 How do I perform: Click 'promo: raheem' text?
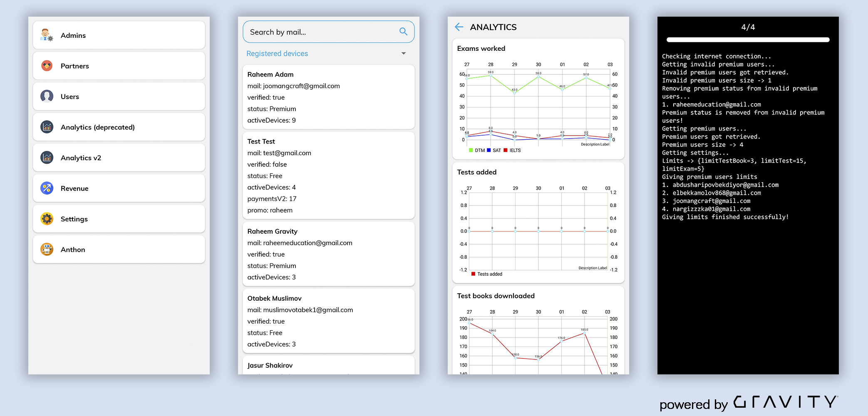pos(270,210)
